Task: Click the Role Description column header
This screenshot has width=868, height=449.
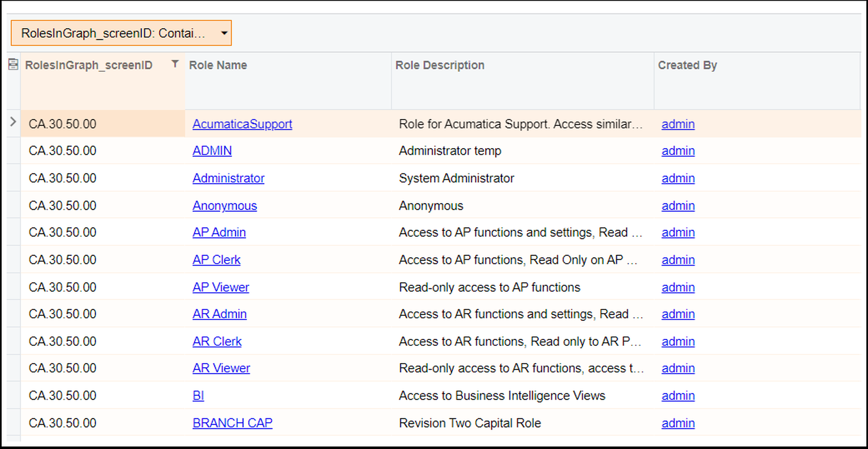Action: click(439, 65)
